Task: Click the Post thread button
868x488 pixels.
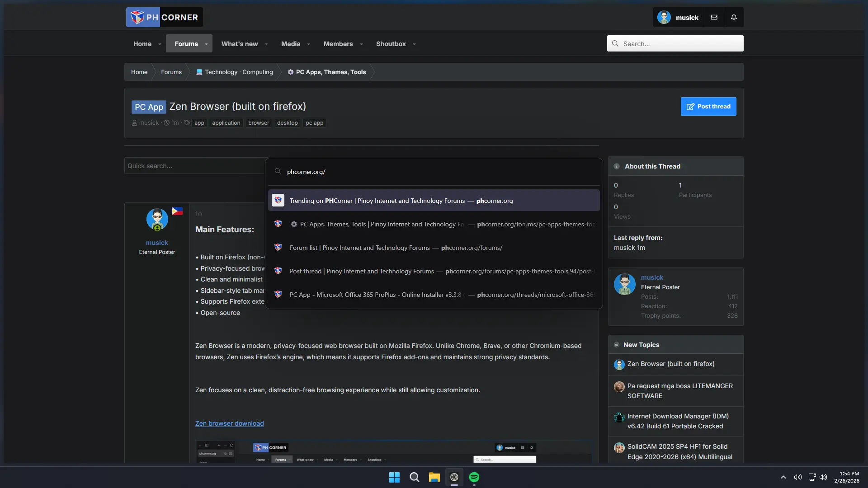Action: pyautogui.click(x=708, y=106)
